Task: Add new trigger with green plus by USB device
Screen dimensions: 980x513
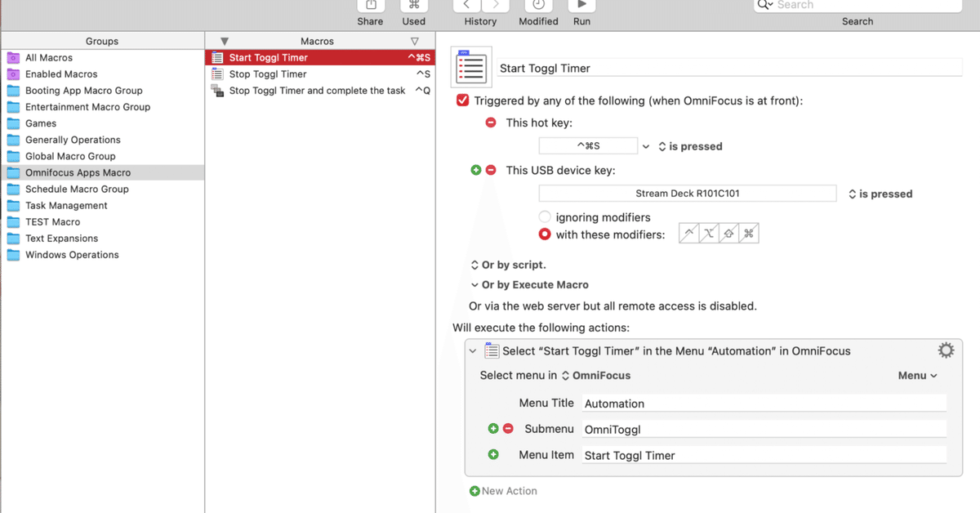Action: tap(476, 170)
